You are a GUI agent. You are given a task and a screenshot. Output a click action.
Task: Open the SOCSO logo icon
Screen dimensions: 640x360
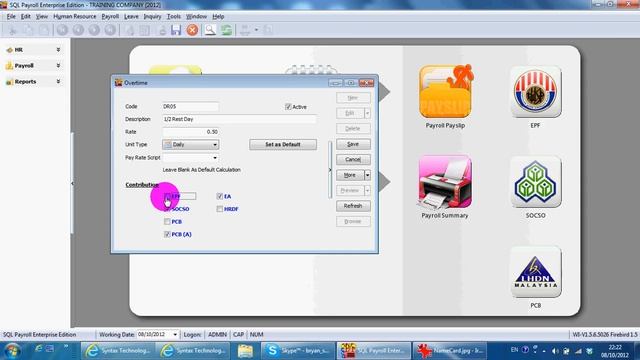[x=536, y=182]
